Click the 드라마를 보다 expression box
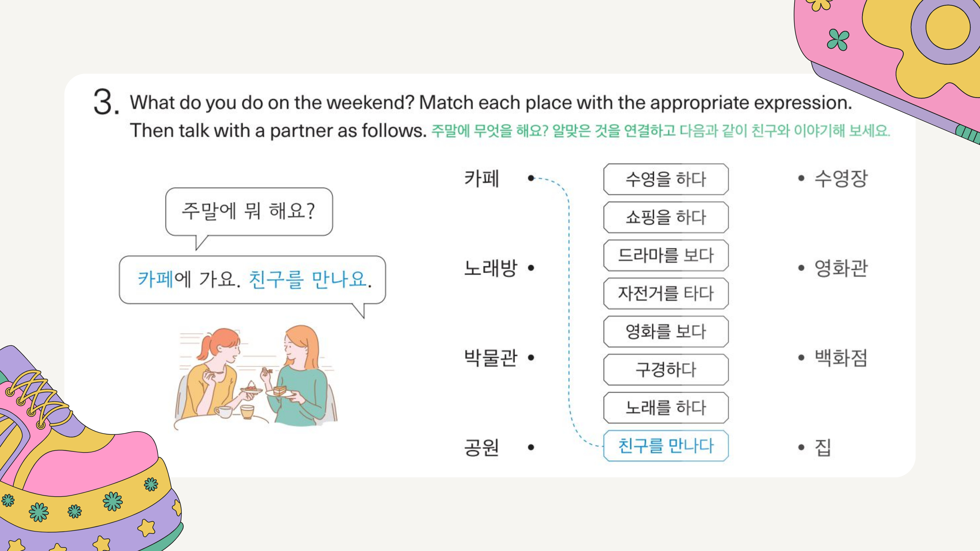This screenshot has height=551, width=980. 666,255
